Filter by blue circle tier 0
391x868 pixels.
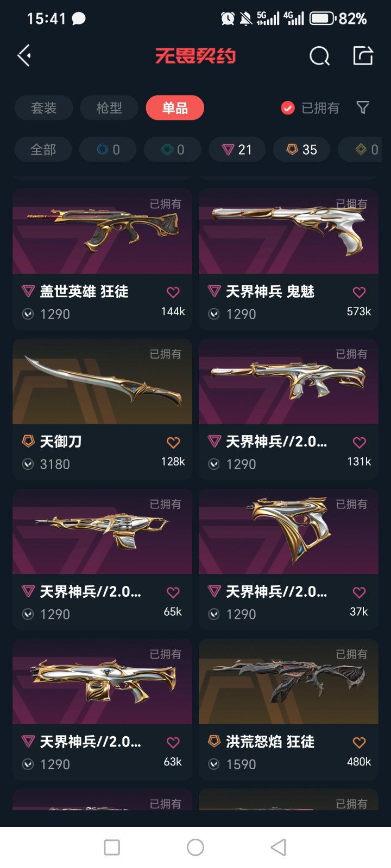click(108, 150)
